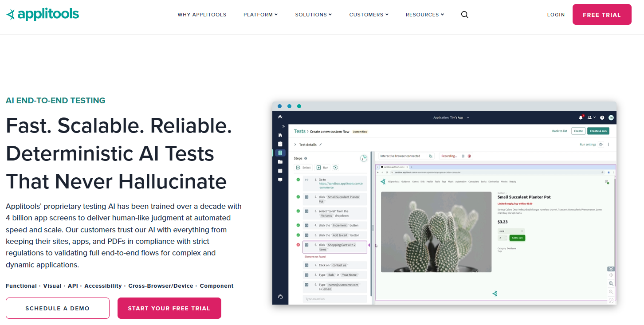Click the folder icon in the dark sidebar
The width and height of the screenshot is (644, 325).
tap(280, 162)
